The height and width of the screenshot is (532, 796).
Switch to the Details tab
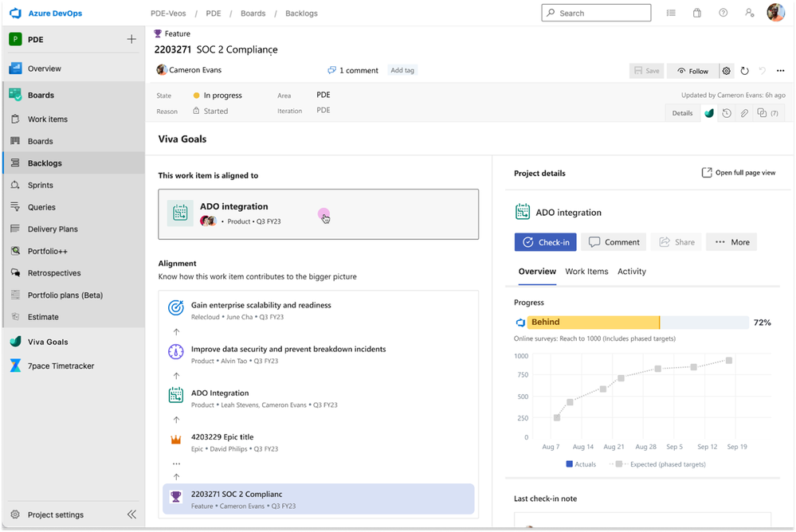[x=682, y=113]
